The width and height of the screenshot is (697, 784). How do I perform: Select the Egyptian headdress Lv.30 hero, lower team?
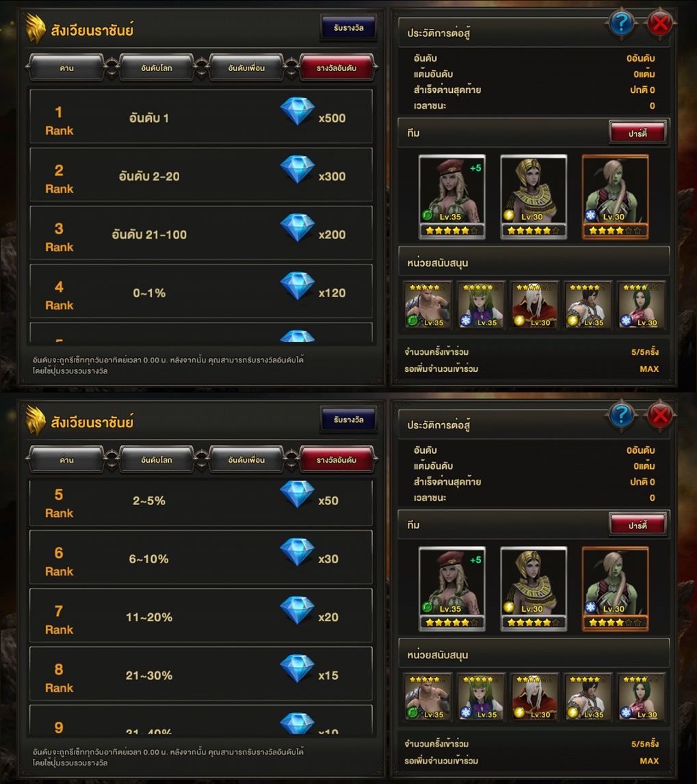[x=534, y=589]
